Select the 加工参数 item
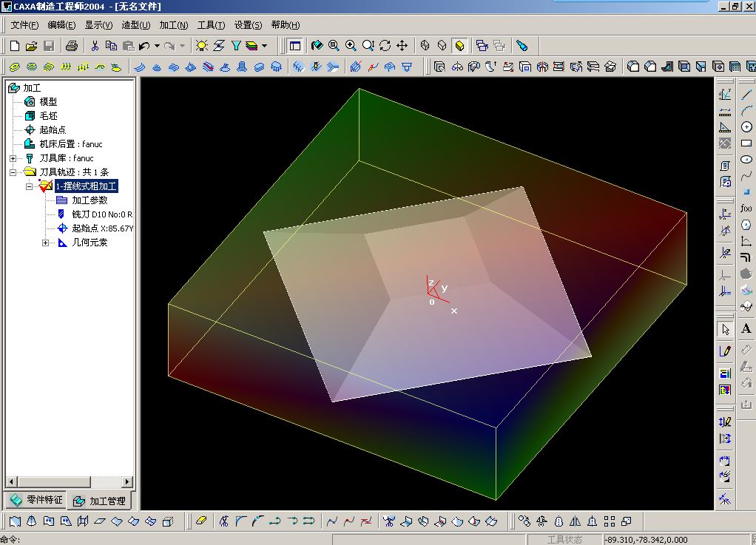The height and width of the screenshot is (545, 756). point(90,200)
